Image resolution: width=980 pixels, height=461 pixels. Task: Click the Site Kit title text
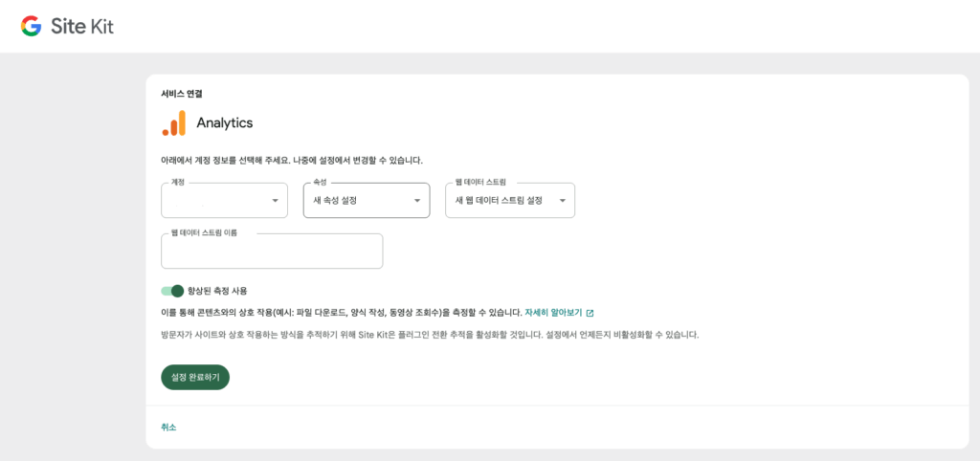pos(82,27)
